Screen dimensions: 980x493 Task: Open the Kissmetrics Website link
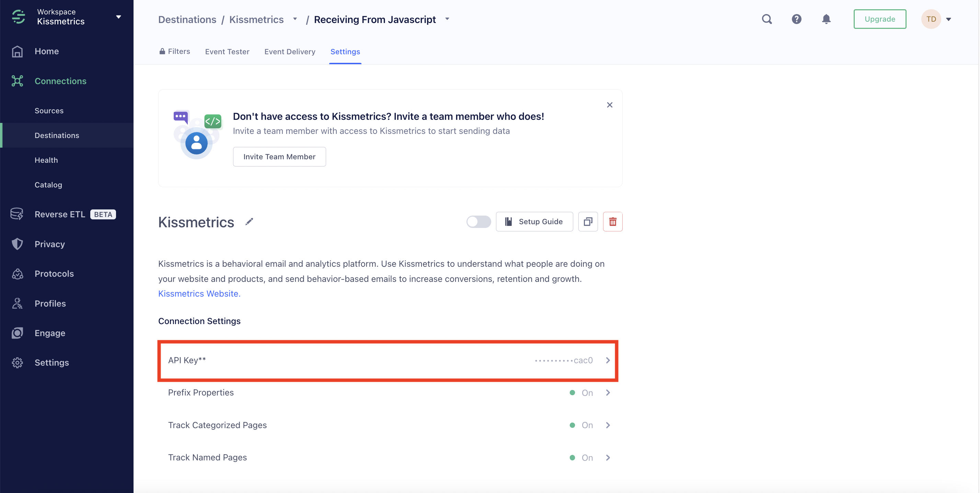coord(199,294)
